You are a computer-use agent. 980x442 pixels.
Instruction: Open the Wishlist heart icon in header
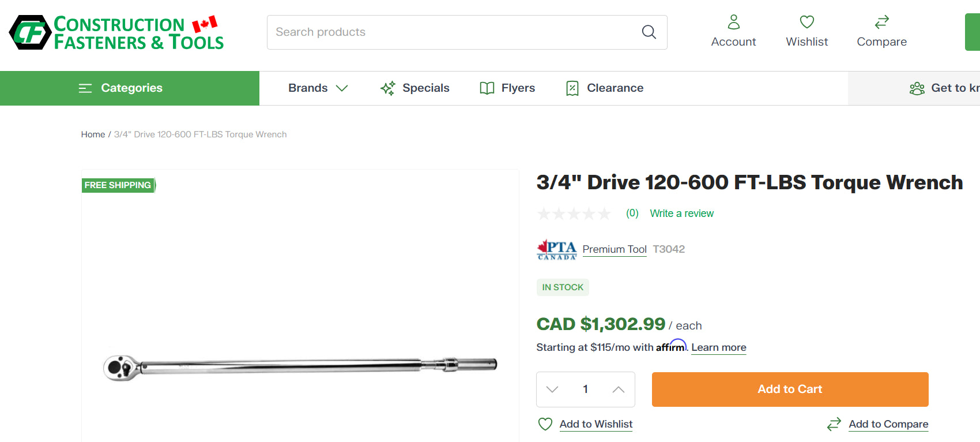pyautogui.click(x=806, y=22)
